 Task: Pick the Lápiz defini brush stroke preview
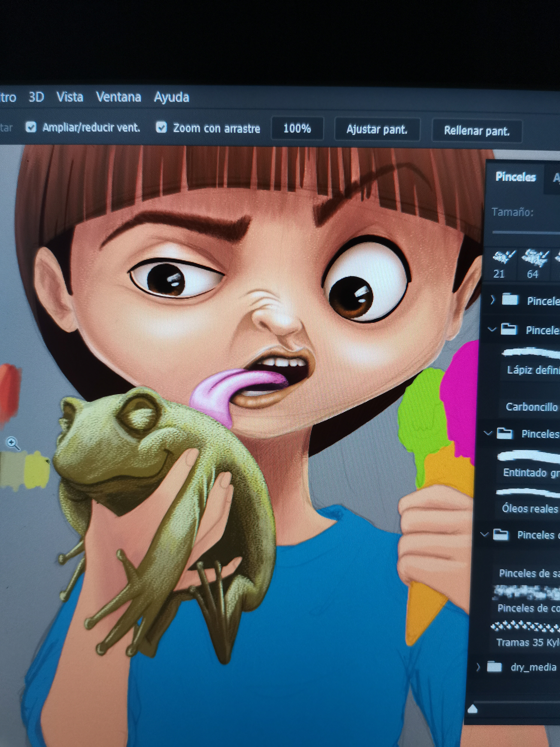530,353
